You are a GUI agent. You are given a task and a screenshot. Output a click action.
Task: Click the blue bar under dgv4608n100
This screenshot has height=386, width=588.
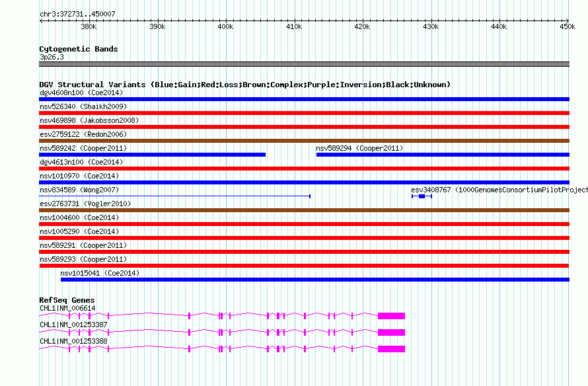click(x=304, y=99)
